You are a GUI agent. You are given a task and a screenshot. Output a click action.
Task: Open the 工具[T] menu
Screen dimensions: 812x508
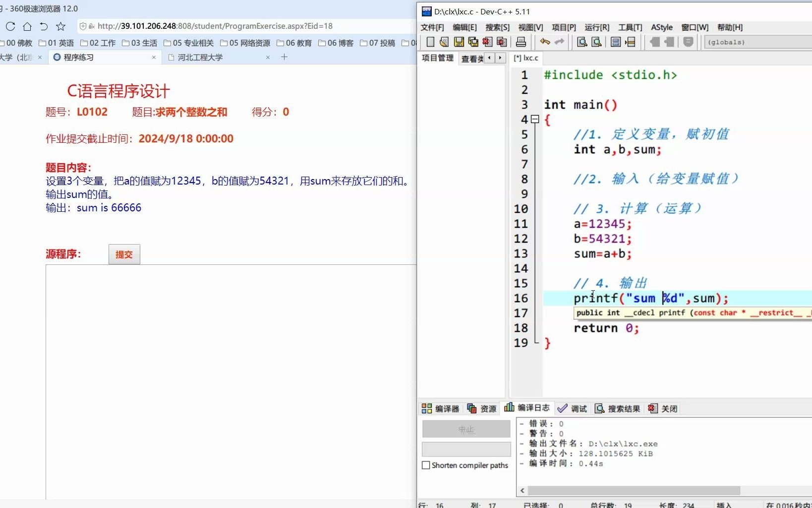pos(630,27)
